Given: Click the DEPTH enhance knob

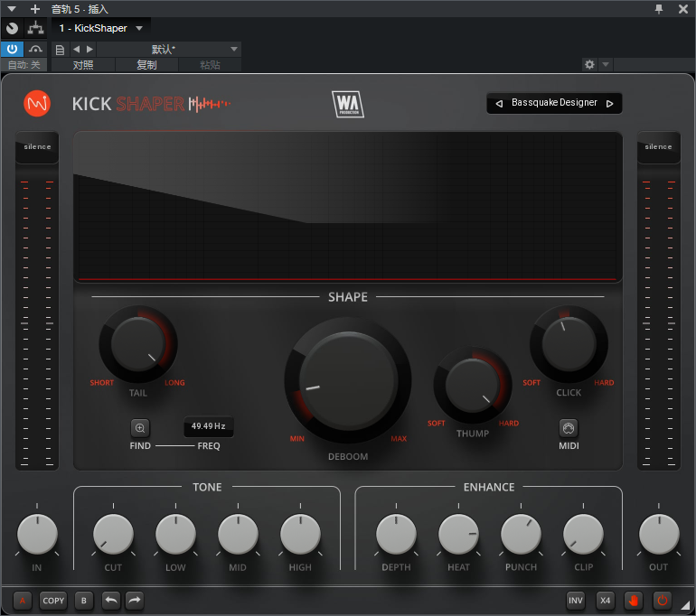Looking at the screenshot, I should coord(396,535).
